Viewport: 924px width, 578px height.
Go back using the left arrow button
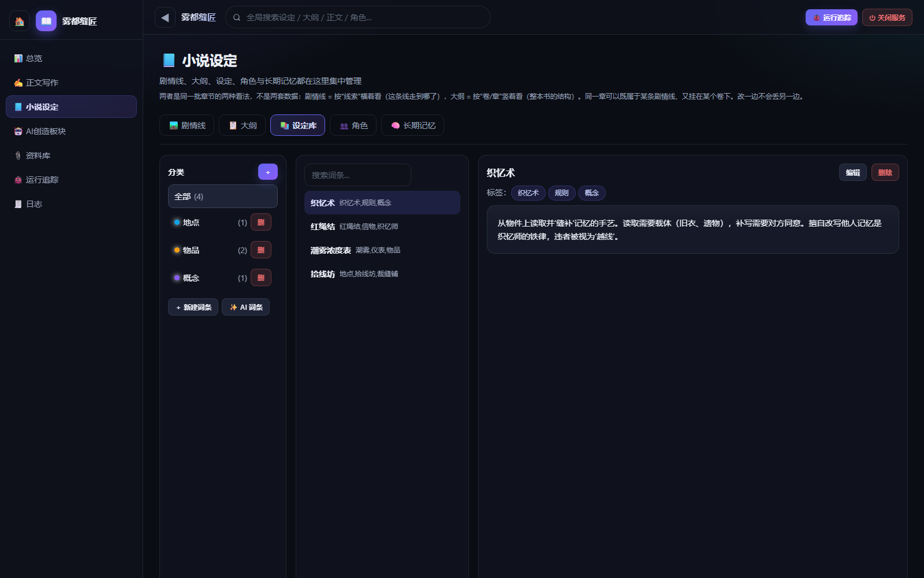pos(165,17)
